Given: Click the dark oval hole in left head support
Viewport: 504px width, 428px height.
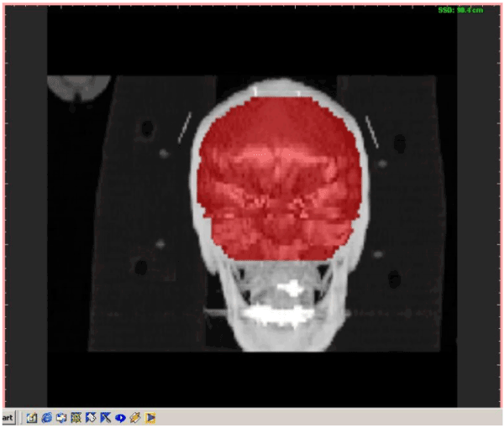Looking at the screenshot, I should click(148, 128).
